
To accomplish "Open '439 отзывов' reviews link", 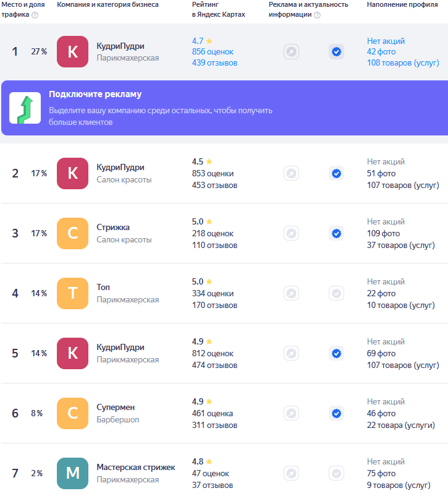I will (214, 62).
